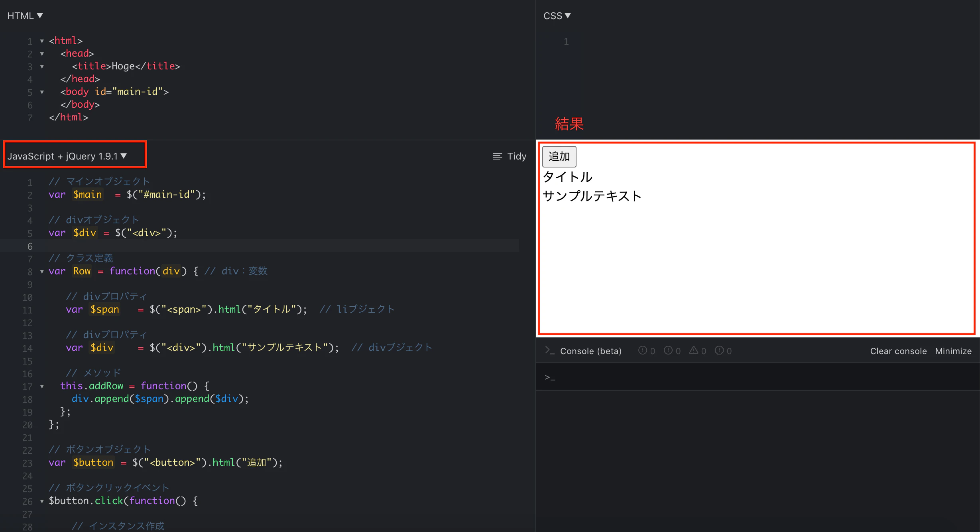Minimize the console panel
The width and height of the screenshot is (980, 532).
pyautogui.click(x=953, y=351)
